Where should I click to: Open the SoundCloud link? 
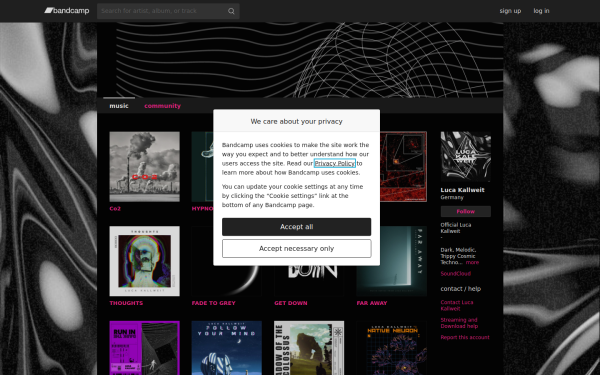pos(455,274)
